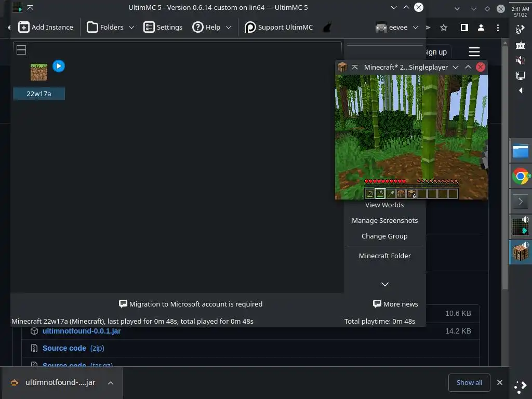
Task: Bookmark this page with the star icon
Action: (x=444, y=28)
